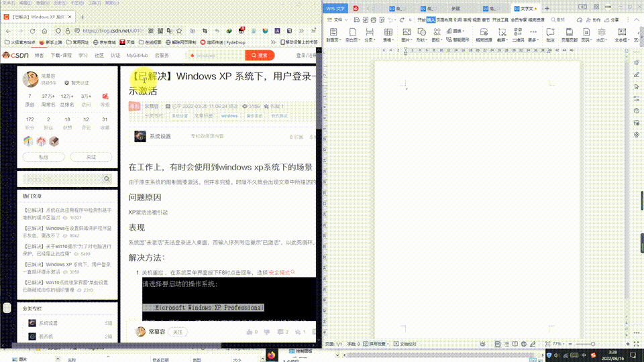Click zoom in plus on WPS status bar
644x362 pixels.
[x=628, y=344]
